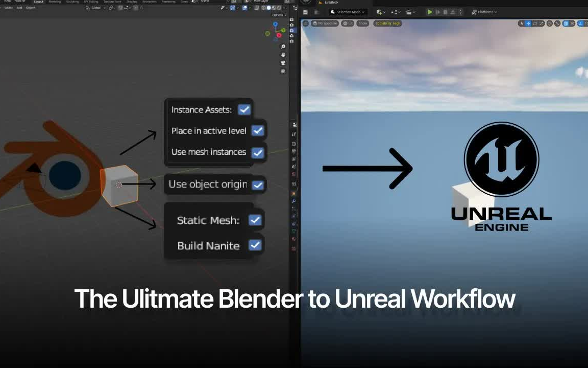Click the Lit view mode button in Unreal
Screen dimensions: 588x368
click(347, 24)
